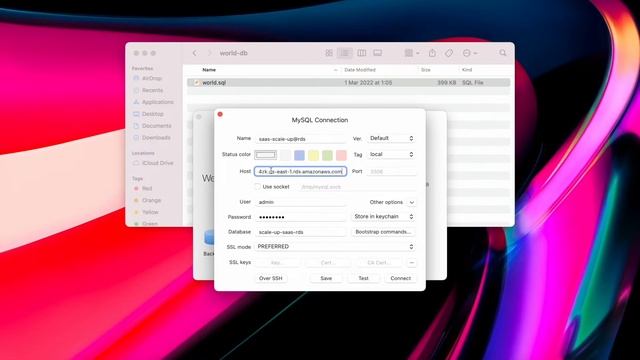
Task: Click the Finder search icon
Action: (x=503, y=53)
